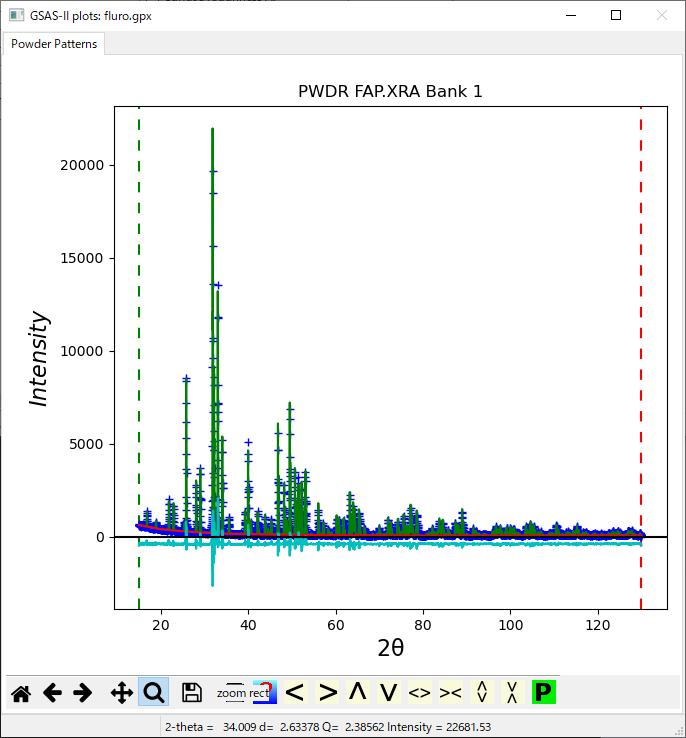Screen dimensions: 686x738
Task: Expand Y axis with outward vertical arrows
Action: click(482, 692)
